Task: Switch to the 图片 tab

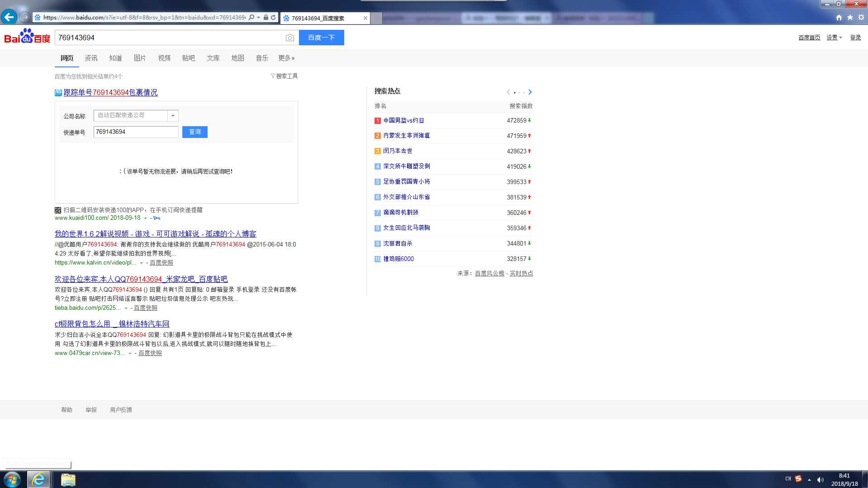Action: click(140, 58)
